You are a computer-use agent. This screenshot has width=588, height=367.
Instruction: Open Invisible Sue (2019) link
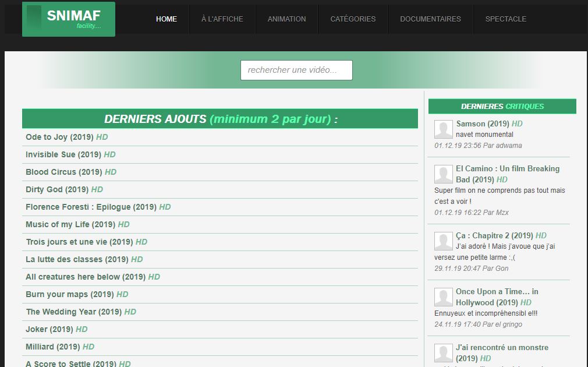tap(70, 154)
